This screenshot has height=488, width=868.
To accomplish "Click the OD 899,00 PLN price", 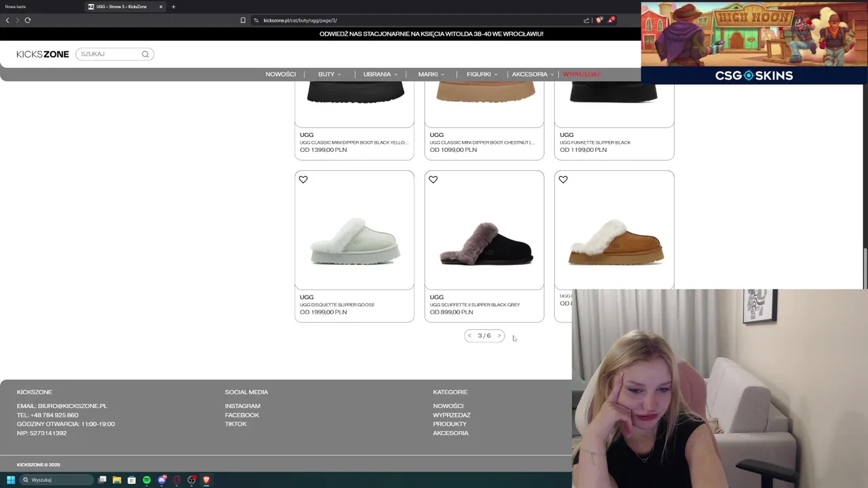I will click(x=452, y=312).
